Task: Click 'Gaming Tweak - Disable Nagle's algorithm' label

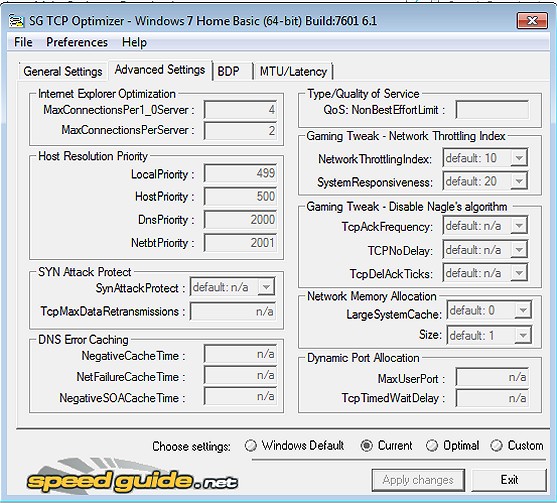Action: pos(407,207)
